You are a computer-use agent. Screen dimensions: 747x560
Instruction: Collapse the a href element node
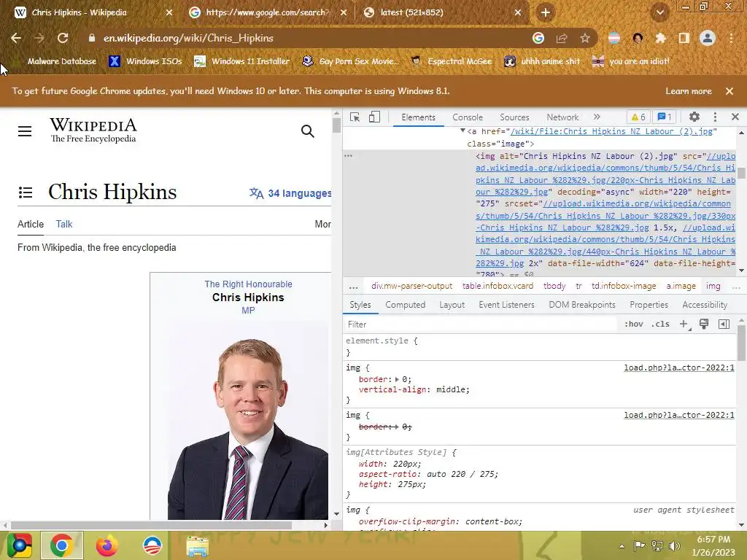(x=462, y=131)
